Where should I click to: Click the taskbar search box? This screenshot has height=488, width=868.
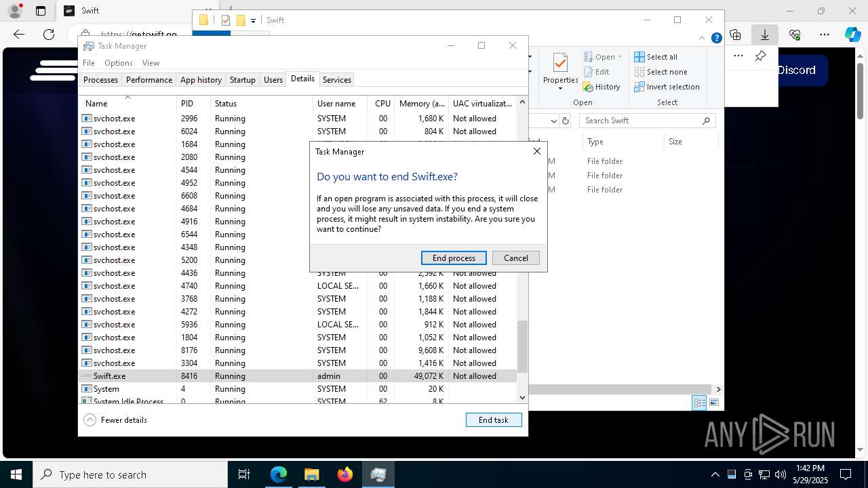coord(130,474)
